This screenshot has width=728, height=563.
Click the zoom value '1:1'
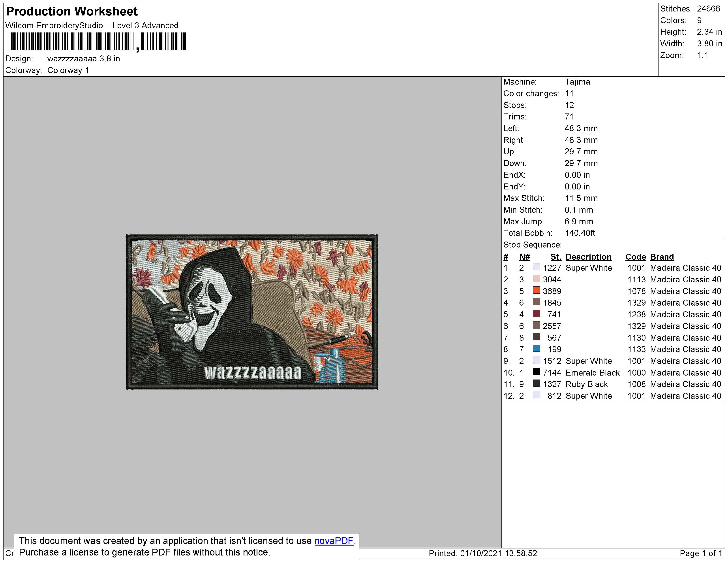[x=703, y=55]
